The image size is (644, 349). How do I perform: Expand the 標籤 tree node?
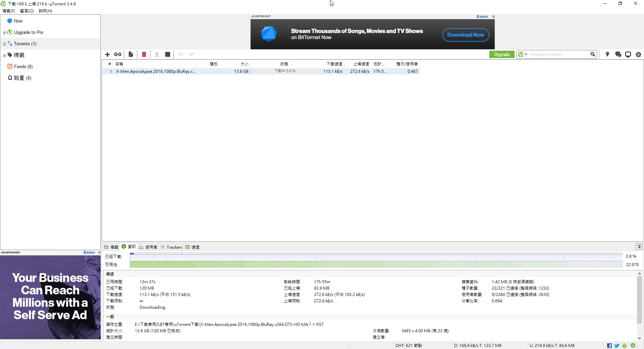click(x=4, y=55)
